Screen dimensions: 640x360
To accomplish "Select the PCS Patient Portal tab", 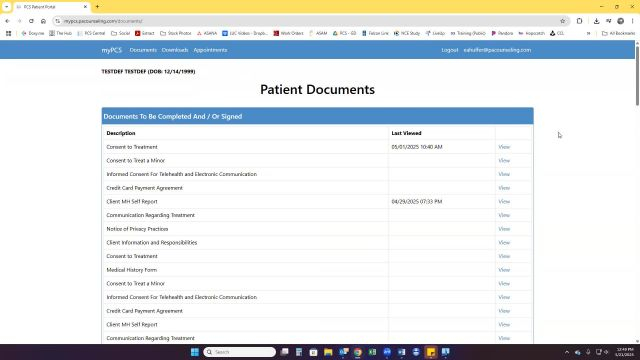I will pyautogui.click(x=51, y=7).
